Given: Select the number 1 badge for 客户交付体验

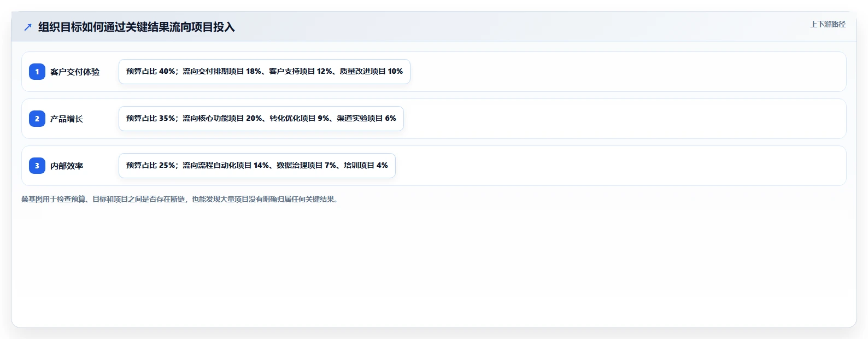Looking at the screenshot, I should coord(37,72).
